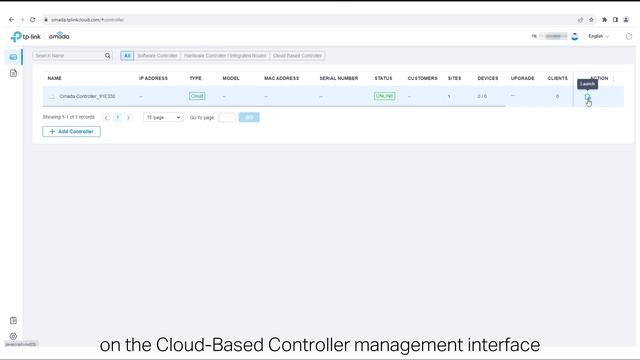The image size is (640, 360).
Task: Click the notes icon near the sidebar bottom
Action: point(13,320)
